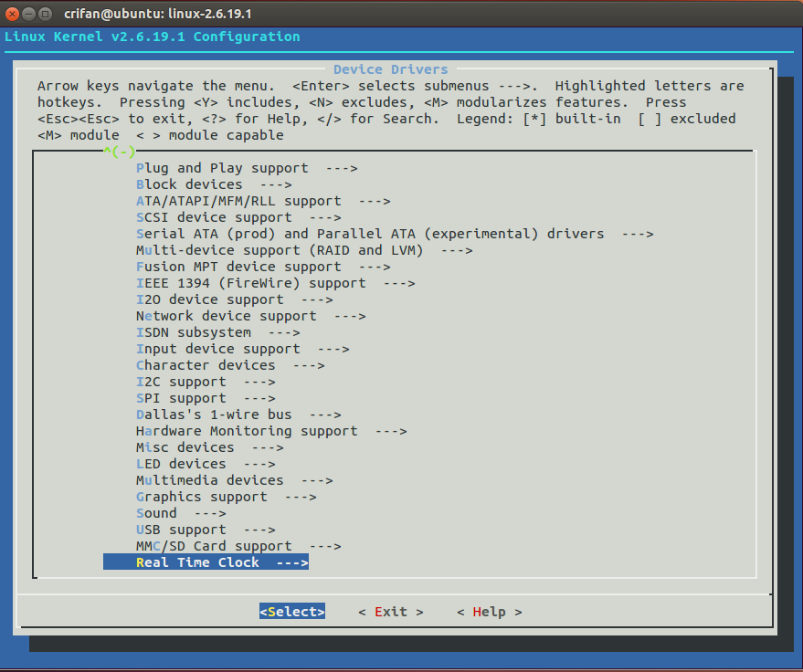Open Plug and Play support submenu
This screenshot has width=803, height=672.
point(247,168)
